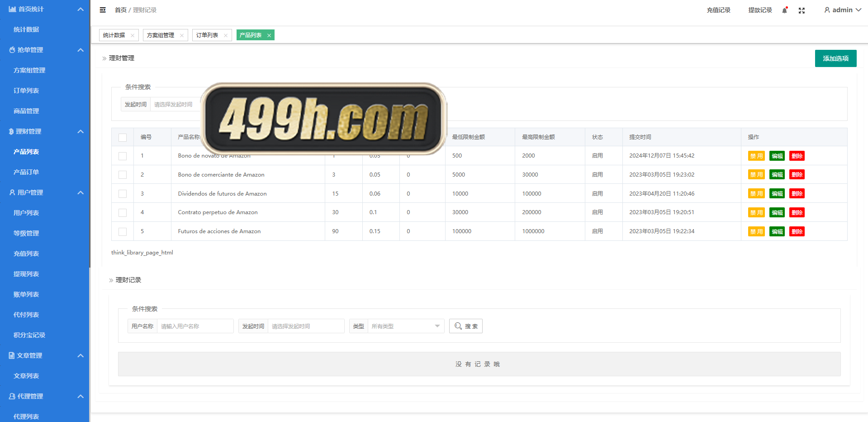The width and height of the screenshot is (868, 422).
Task: Edit the Contrato perpetuo de Amazon row
Action: click(777, 212)
